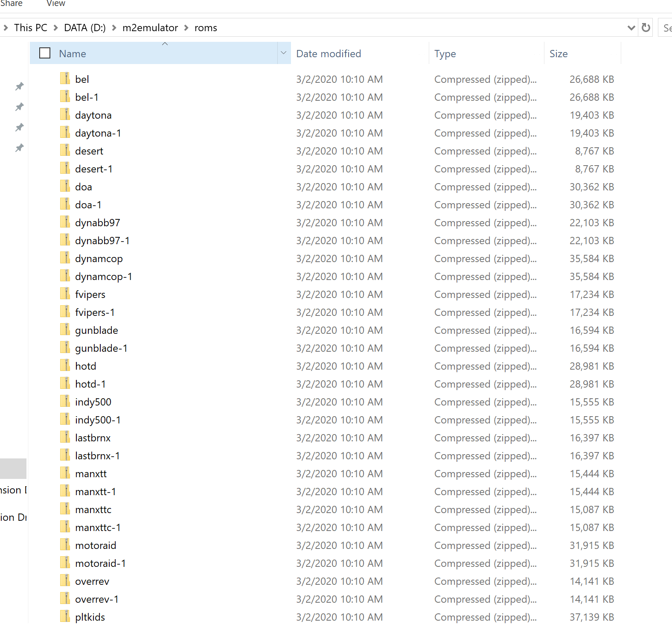Open the Share ribbon tab

tap(11, 3)
